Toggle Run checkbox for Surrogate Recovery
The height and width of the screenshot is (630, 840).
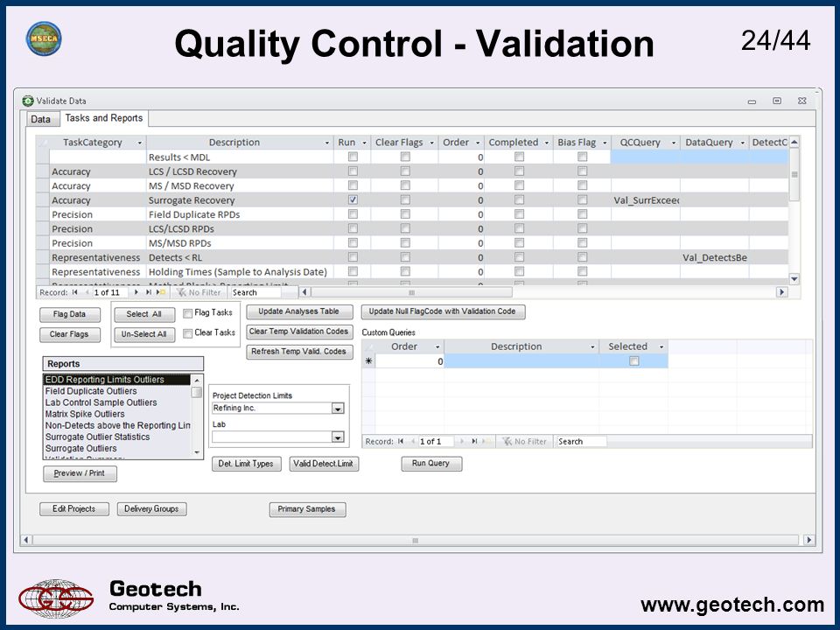tap(353, 199)
